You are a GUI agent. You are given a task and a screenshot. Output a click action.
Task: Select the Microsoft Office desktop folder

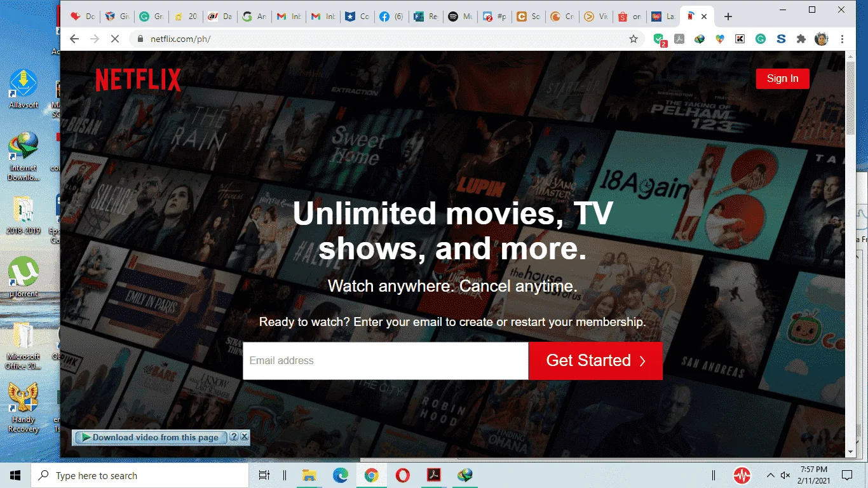point(24,346)
